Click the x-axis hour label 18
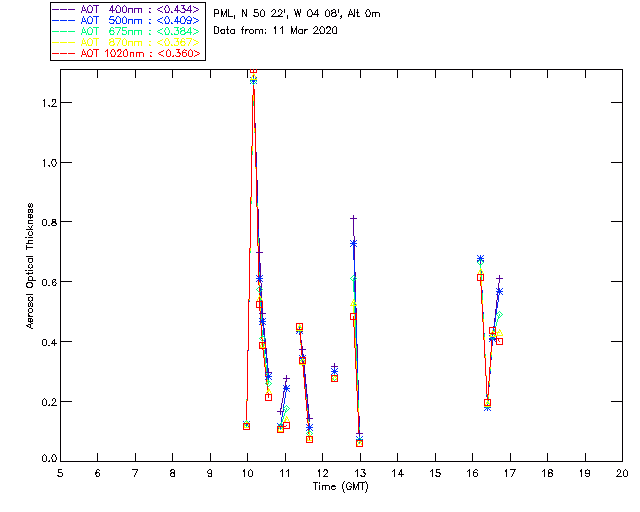 pos(547,473)
